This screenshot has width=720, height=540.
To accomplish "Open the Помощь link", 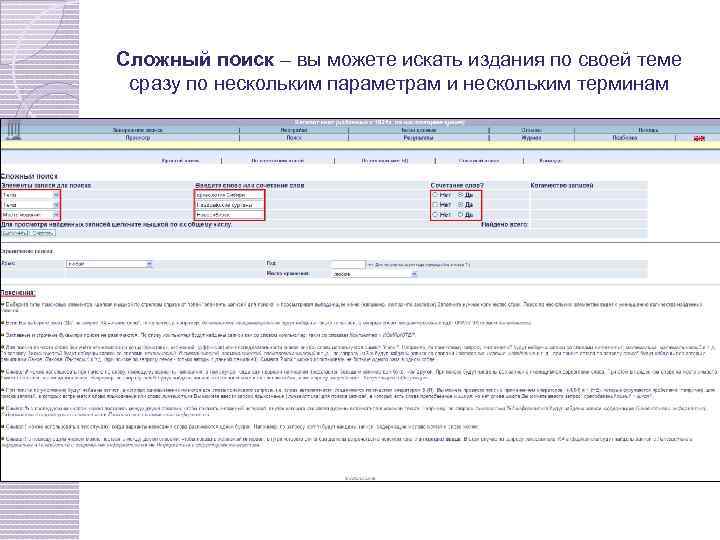I will tap(648, 130).
